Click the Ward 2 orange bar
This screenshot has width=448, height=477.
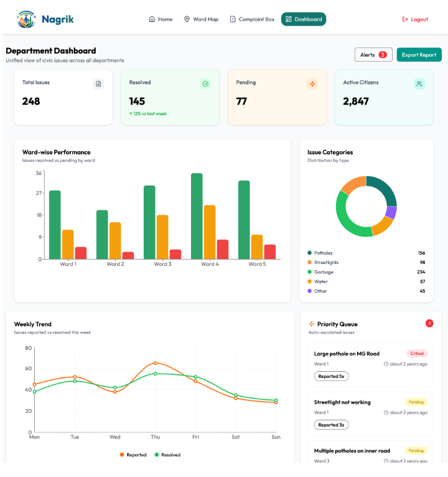pos(115,241)
